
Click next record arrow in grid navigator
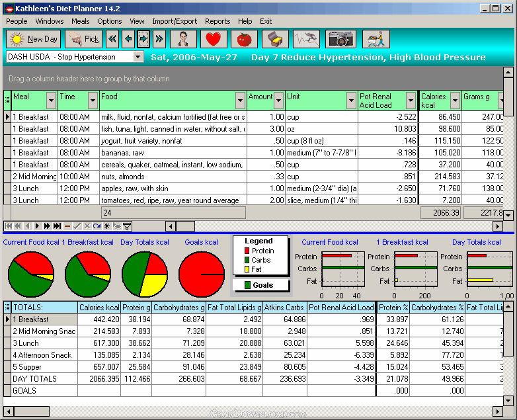(x=37, y=226)
